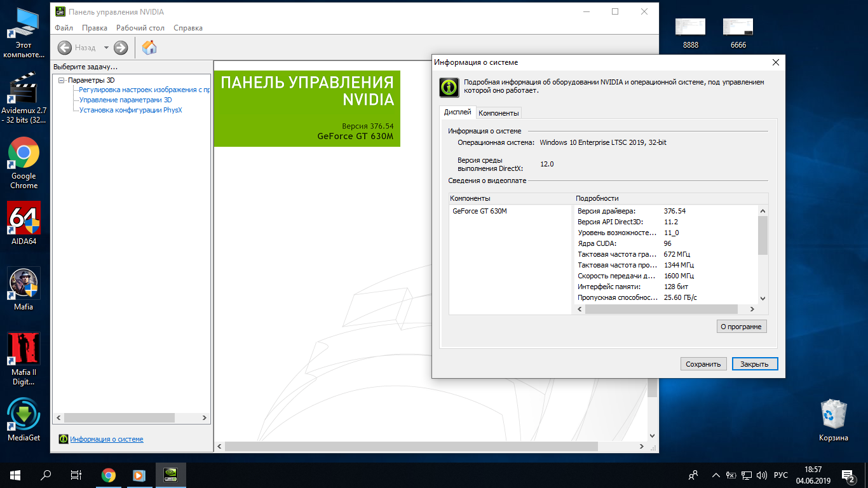Image resolution: width=868 pixels, height=488 pixels.
Task: Click the details horizontal scroll right arrow
Action: pyautogui.click(x=752, y=309)
